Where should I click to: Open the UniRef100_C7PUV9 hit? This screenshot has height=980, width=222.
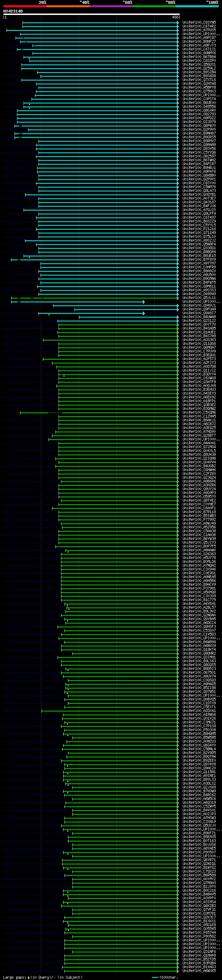199,351
